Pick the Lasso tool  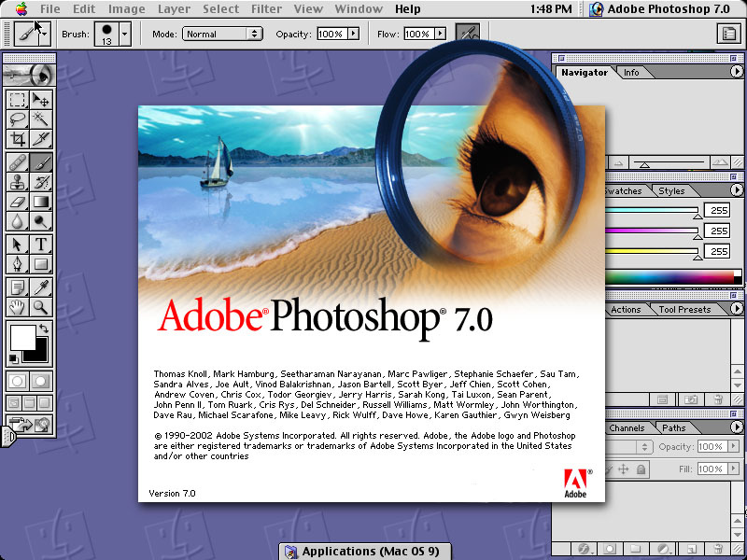tap(17, 119)
